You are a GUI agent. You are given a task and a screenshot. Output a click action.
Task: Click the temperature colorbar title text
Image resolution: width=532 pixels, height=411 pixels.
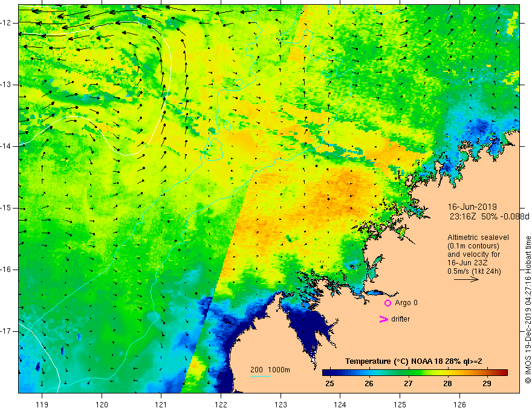tap(414, 361)
